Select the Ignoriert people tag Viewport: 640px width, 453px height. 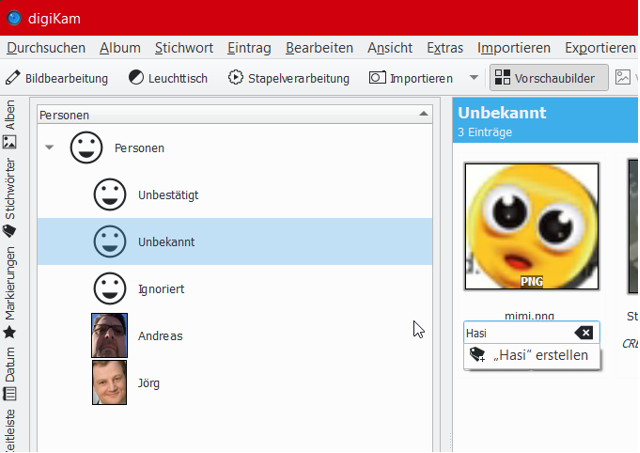160,289
